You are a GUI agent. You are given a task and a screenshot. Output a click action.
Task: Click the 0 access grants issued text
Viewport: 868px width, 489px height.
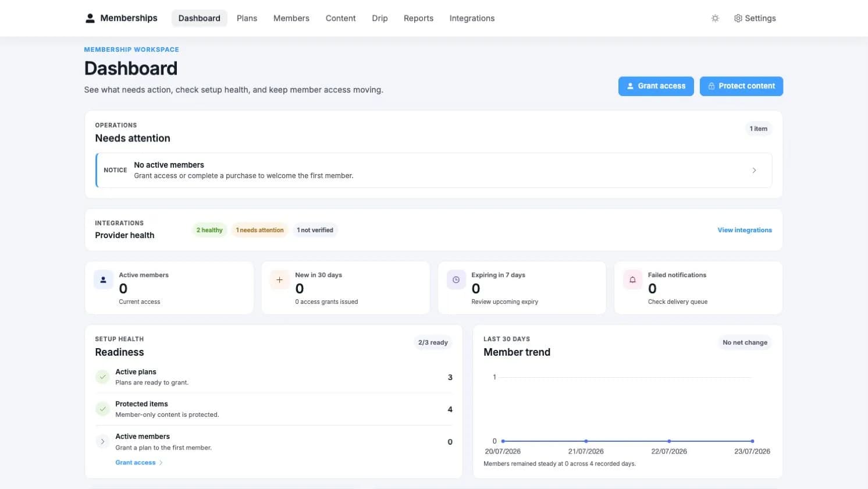pos(326,302)
